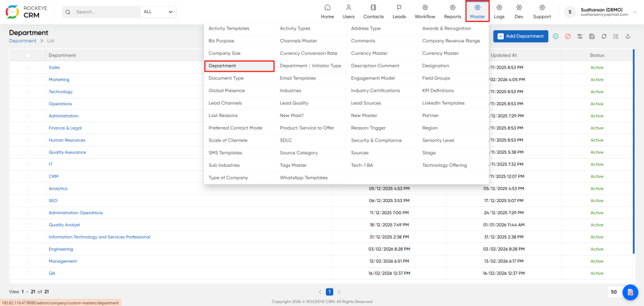
Task: Click the red deactivate ban icon
Action: pyautogui.click(x=568, y=36)
